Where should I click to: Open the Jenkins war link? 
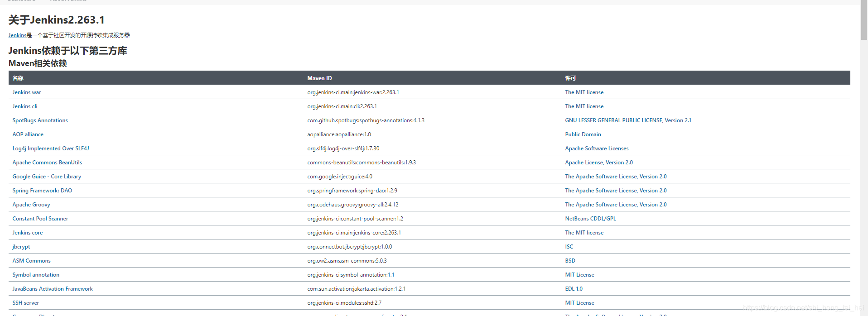[27, 92]
